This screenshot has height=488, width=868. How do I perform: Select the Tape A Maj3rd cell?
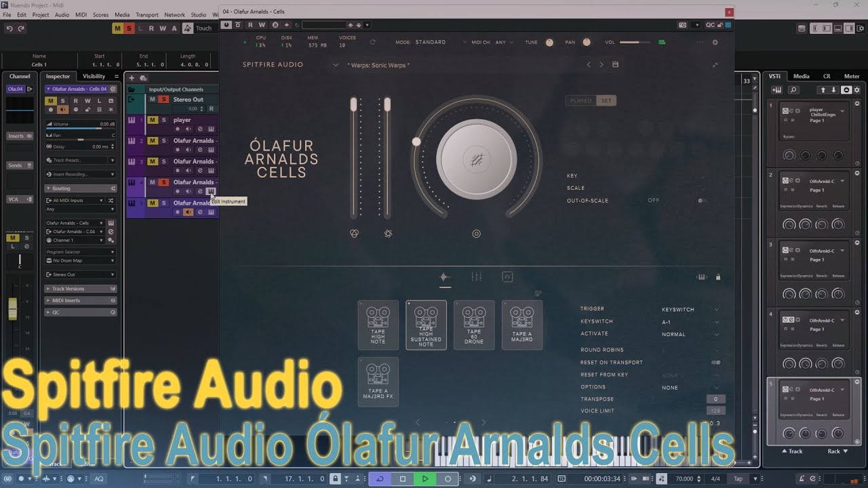click(522, 325)
